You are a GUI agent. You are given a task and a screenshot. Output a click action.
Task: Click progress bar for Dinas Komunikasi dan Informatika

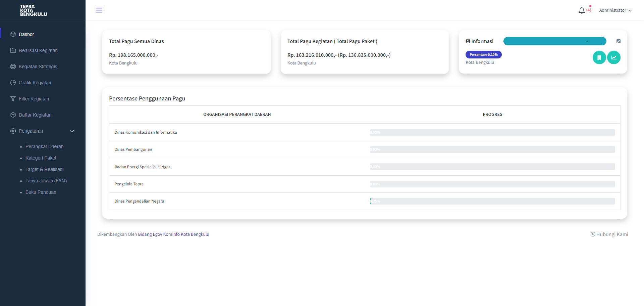pyautogui.click(x=492, y=132)
